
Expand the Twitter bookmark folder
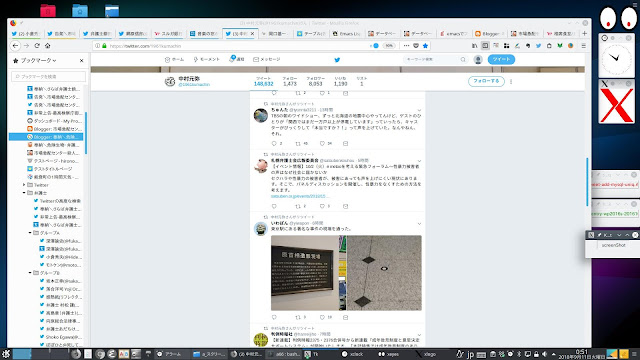click(x=24, y=185)
